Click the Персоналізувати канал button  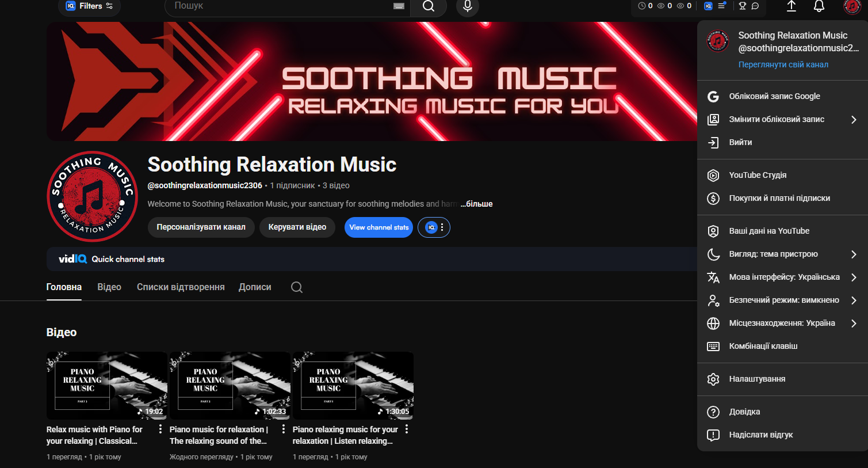pyautogui.click(x=201, y=227)
